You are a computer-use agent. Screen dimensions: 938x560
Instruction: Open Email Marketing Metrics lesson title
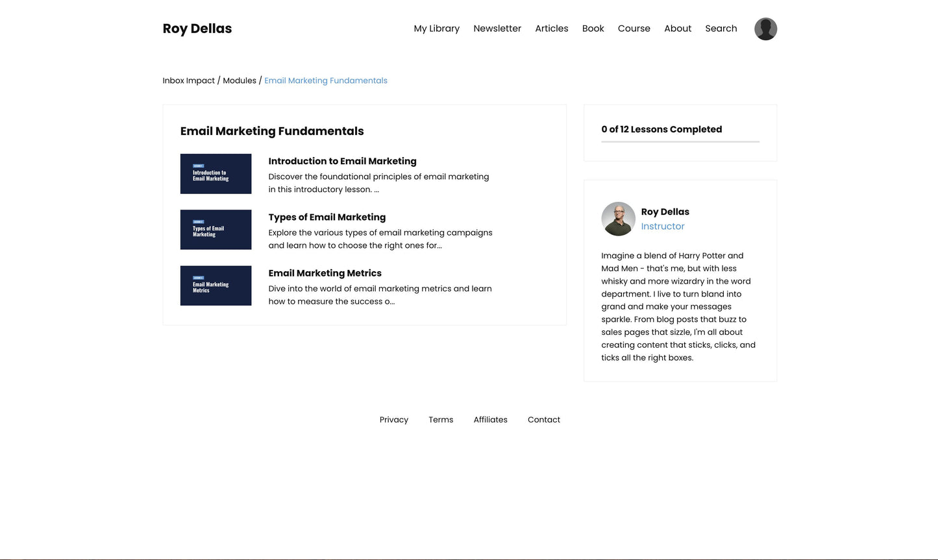click(x=325, y=273)
